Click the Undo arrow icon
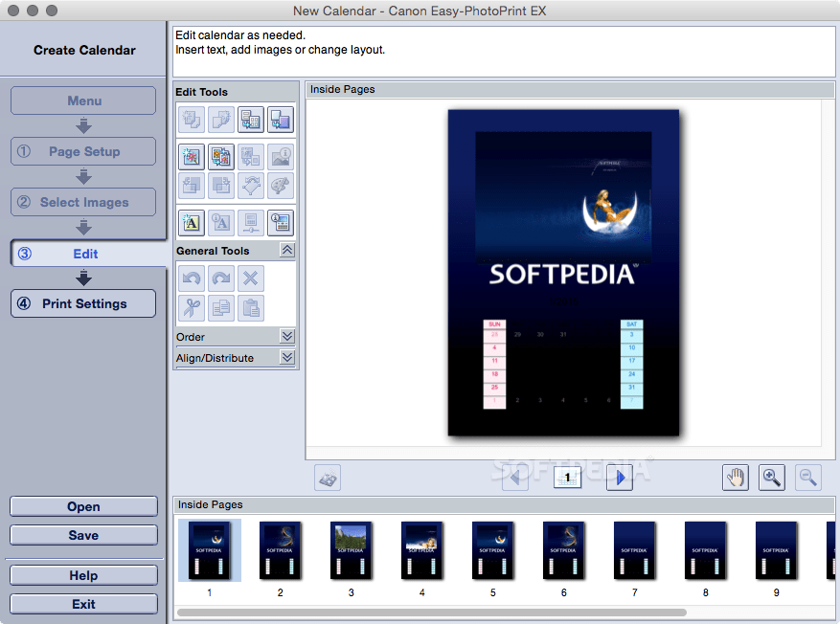Viewport: 840px width, 624px height. 192,279
